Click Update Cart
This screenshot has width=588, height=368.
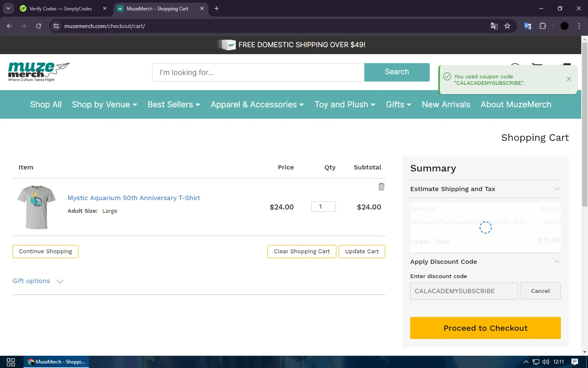362,251
